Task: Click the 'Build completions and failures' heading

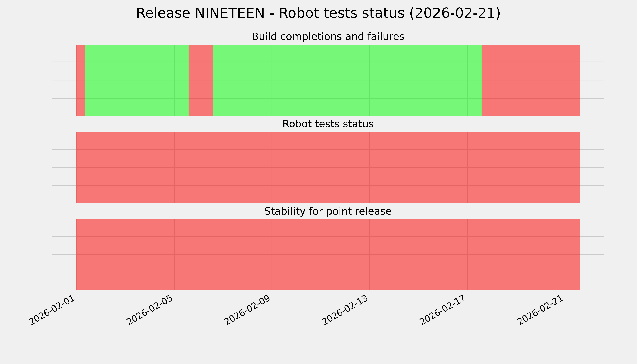Action: (x=328, y=37)
